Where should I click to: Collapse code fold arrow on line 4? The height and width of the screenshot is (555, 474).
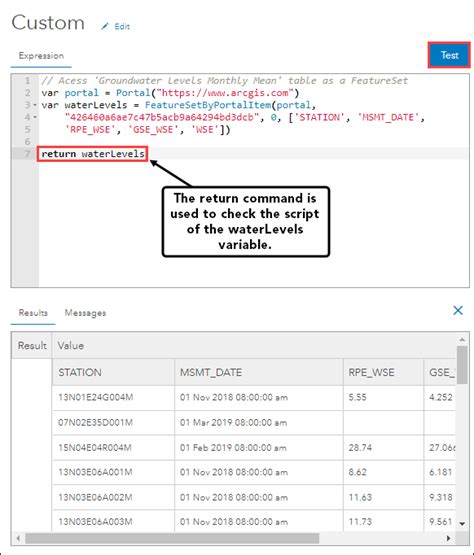(x=35, y=117)
